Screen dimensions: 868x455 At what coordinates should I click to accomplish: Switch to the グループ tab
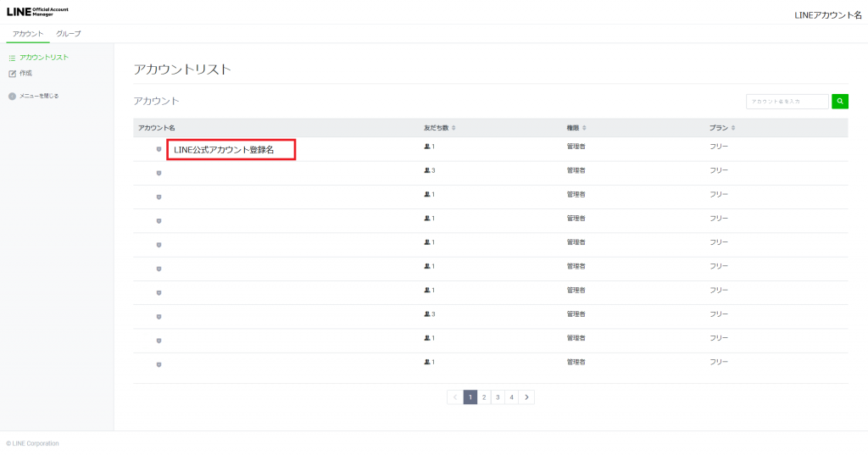pos(69,34)
